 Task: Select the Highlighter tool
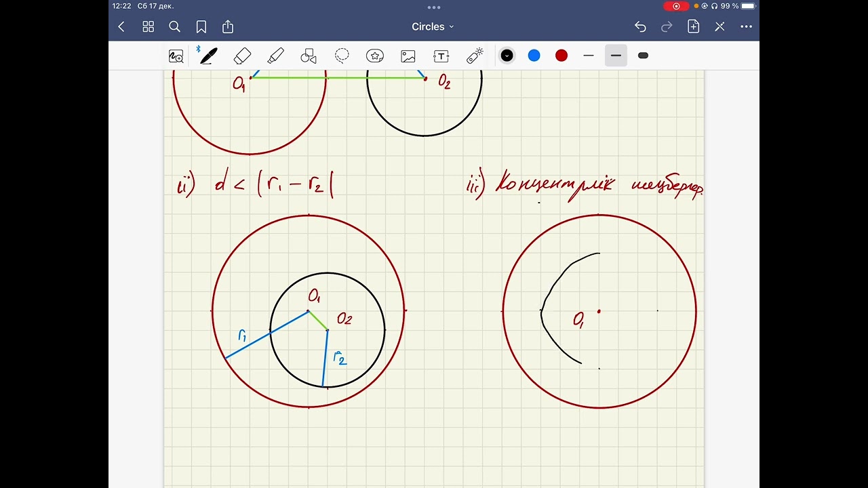[x=275, y=56]
